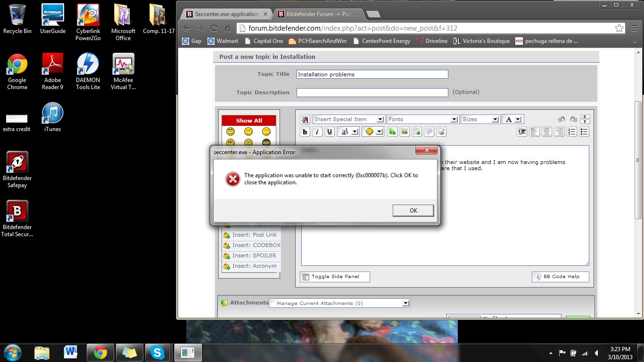Screen dimensions: 644x362
Task: Select the Adobe Reader 9 desktop icon
Action: [52, 72]
